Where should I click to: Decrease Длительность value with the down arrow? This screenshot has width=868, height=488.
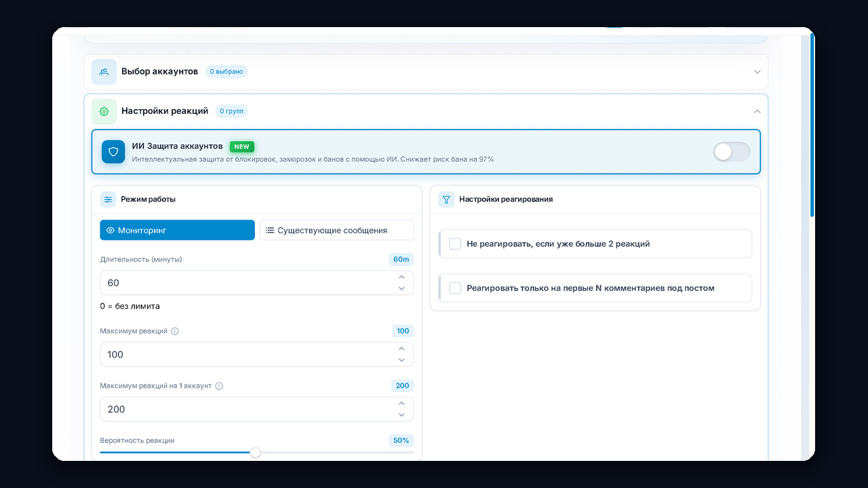pos(401,289)
